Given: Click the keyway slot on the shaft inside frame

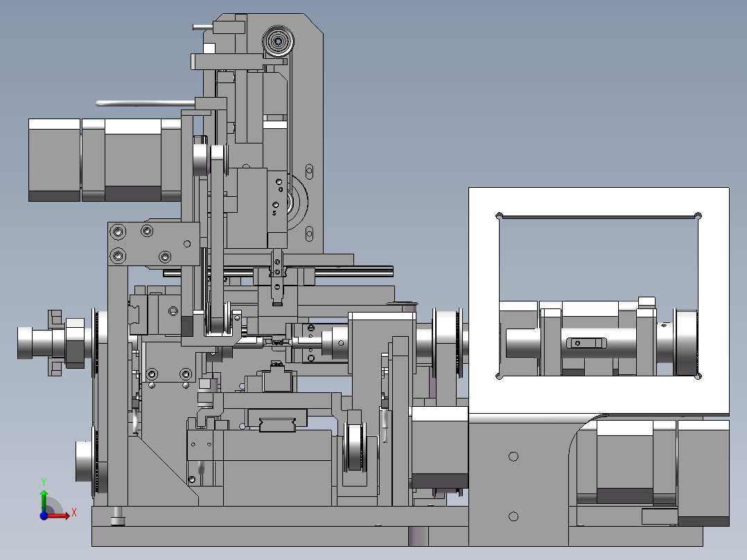Looking at the screenshot, I should (x=586, y=342).
